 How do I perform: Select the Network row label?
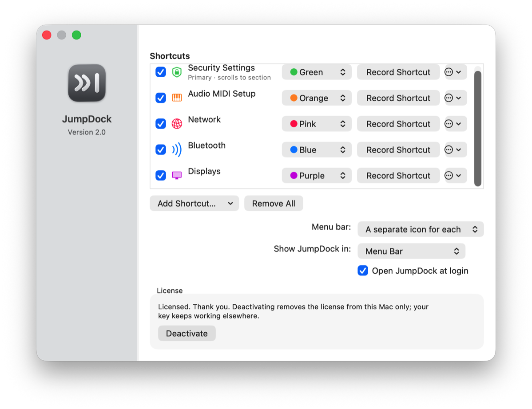204,119
